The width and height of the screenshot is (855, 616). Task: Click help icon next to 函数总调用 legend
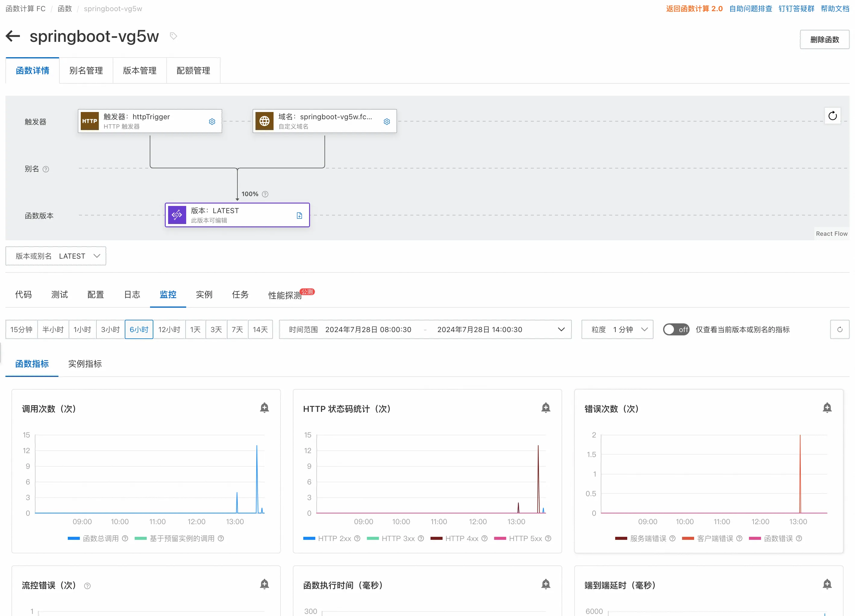pos(125,538)
